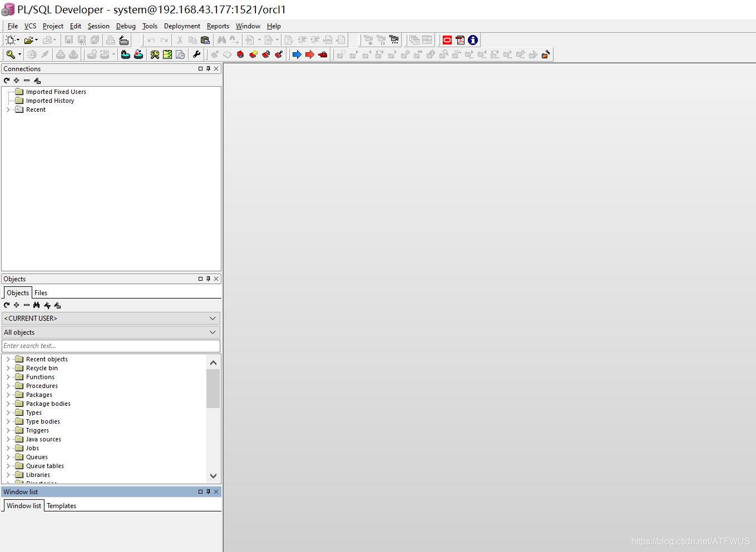
Task: Pin the Window list panel
Action: 209,492
